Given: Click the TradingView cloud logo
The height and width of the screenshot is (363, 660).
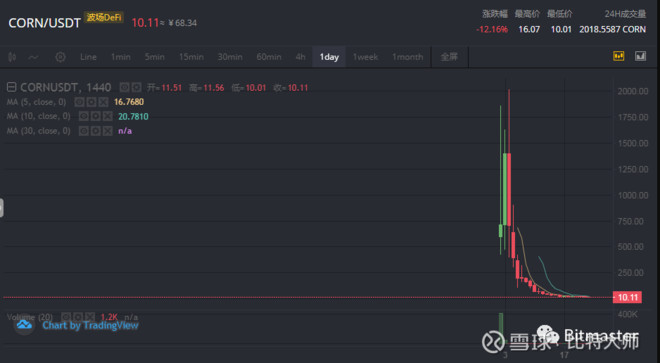Looking at the screenshot, I should click(24, 325).
